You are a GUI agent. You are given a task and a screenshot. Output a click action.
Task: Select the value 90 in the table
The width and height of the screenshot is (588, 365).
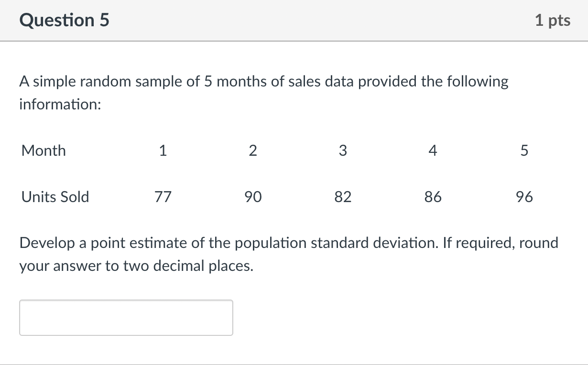coord(252,196)
